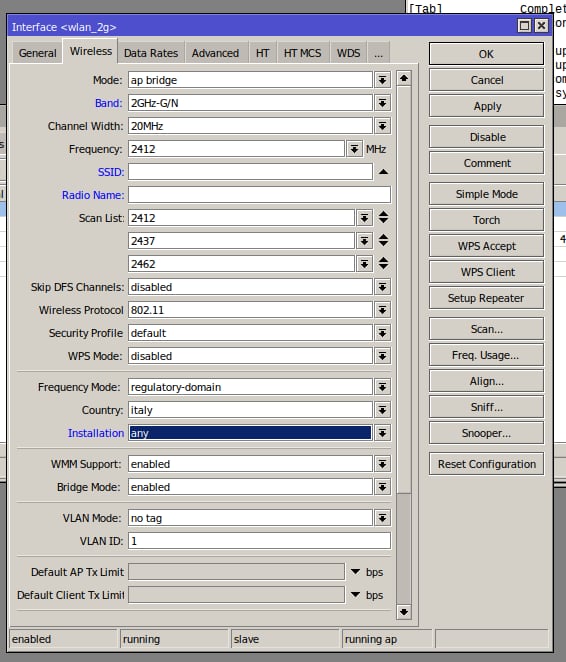The height and width of the screenshot is (662, 566).
Task: Click the Radio Name input field
Action: pyautogui.click(x=259, y=195)
